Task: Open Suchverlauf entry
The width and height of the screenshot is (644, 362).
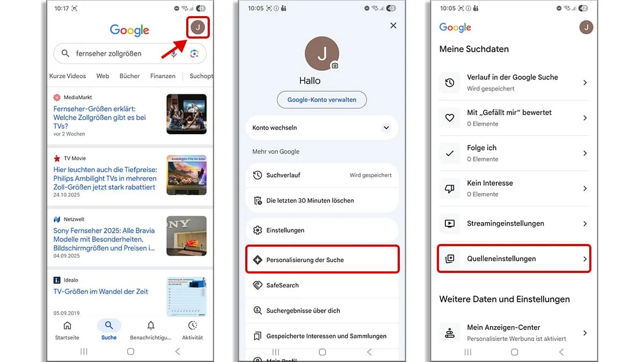Action: pos(322,175)
